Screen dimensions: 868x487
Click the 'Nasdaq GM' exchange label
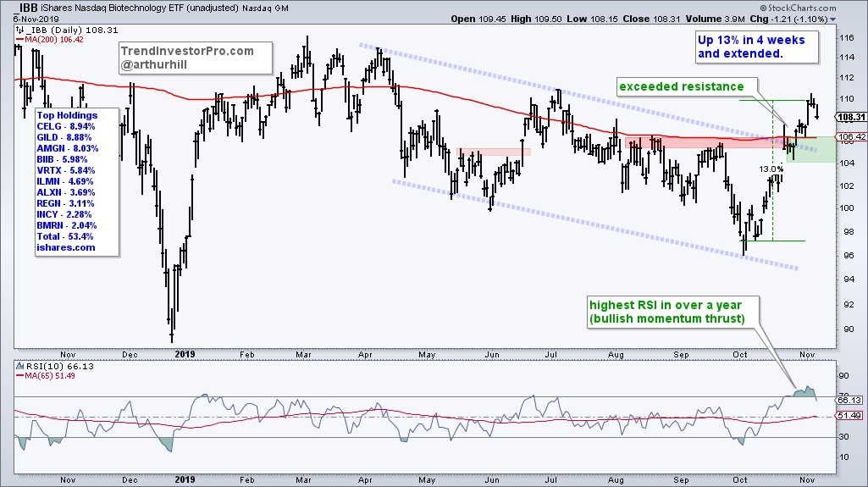[265, 8]
